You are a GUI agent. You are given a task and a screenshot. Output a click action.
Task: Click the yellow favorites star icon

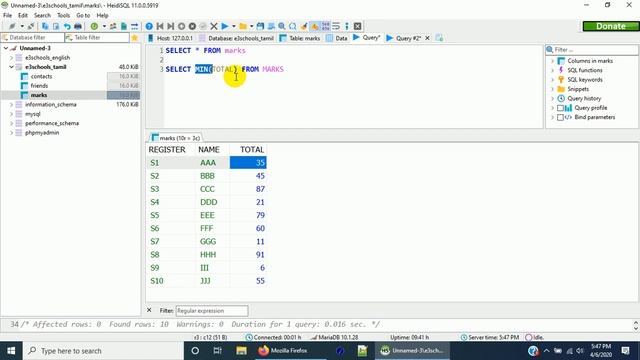coord(134,38)
